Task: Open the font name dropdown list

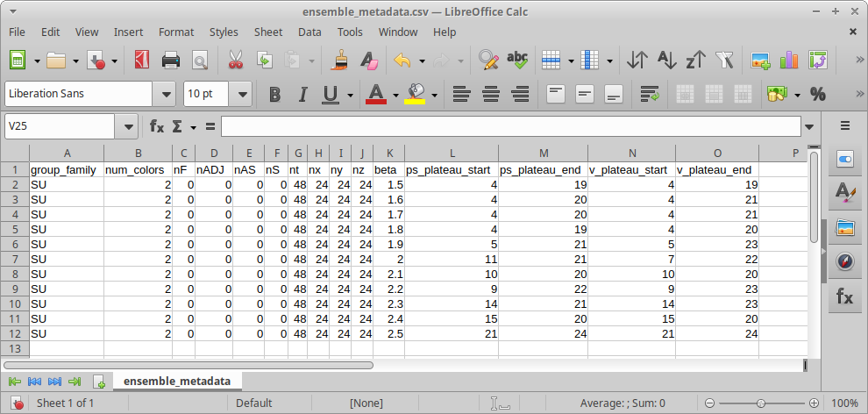Action: pos(165,94)
